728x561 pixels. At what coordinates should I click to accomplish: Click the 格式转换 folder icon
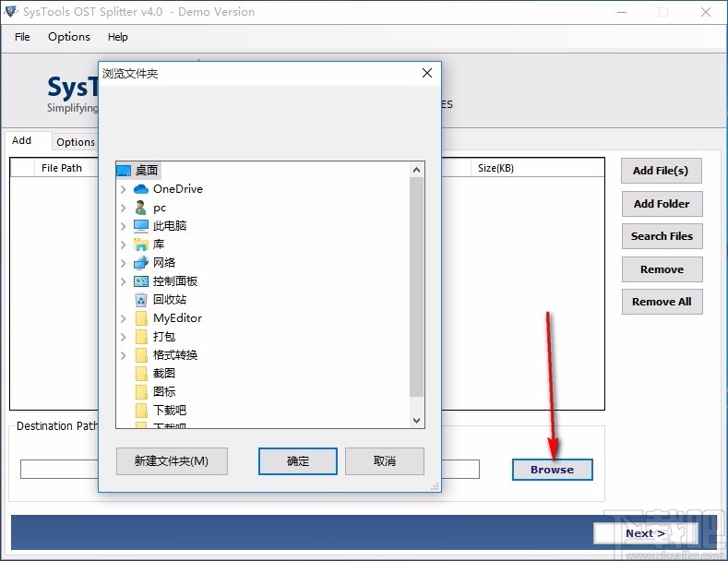141,355
